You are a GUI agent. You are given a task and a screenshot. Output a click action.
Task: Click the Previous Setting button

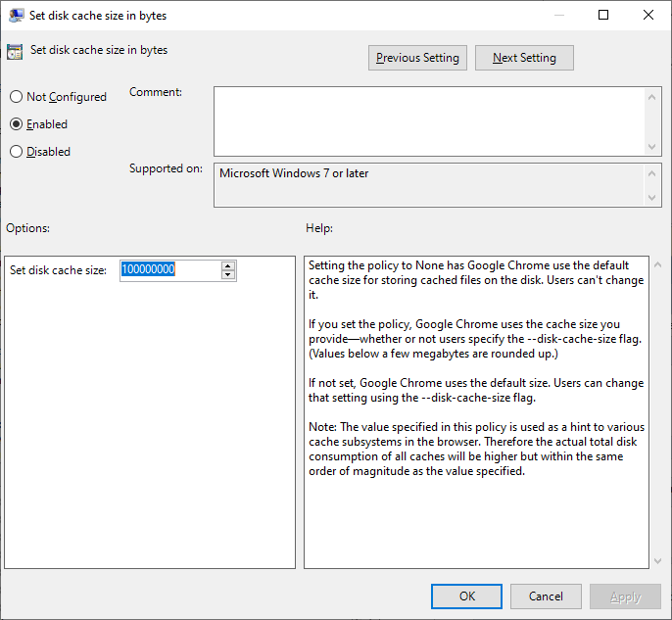pos(417,58)
